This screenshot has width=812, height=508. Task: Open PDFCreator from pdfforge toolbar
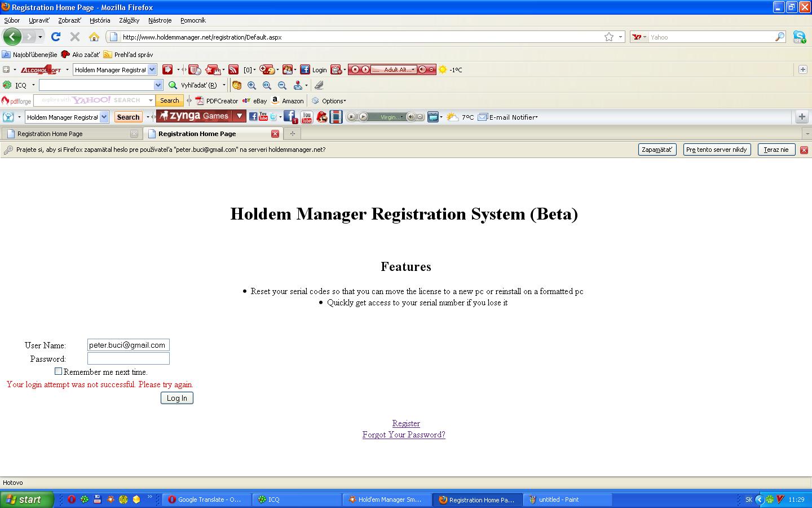[x=217, y=101]
